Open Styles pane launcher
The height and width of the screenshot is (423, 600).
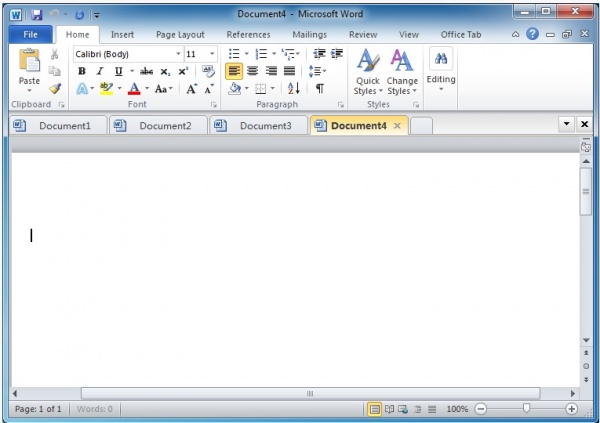coord(416,105)
